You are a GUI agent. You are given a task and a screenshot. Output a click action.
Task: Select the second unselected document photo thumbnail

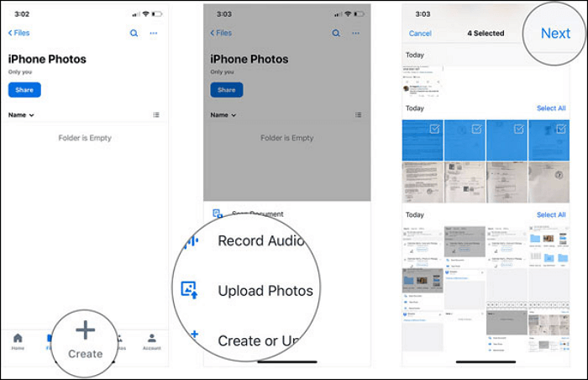465,182
